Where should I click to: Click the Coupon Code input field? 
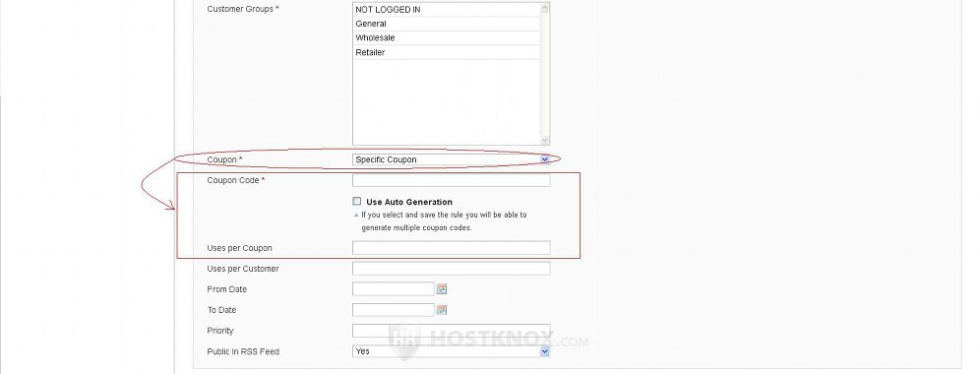coord(452,180)
